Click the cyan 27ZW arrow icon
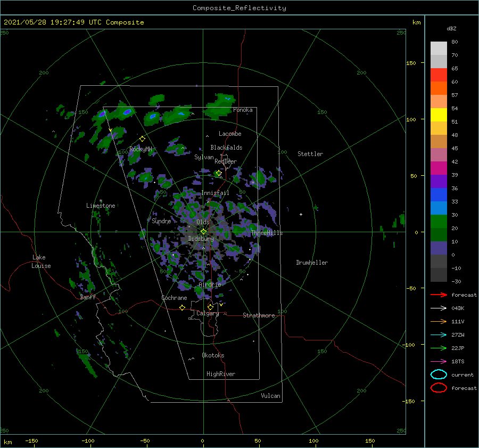This screenshot has width=479, height=448. pos(439,335)
